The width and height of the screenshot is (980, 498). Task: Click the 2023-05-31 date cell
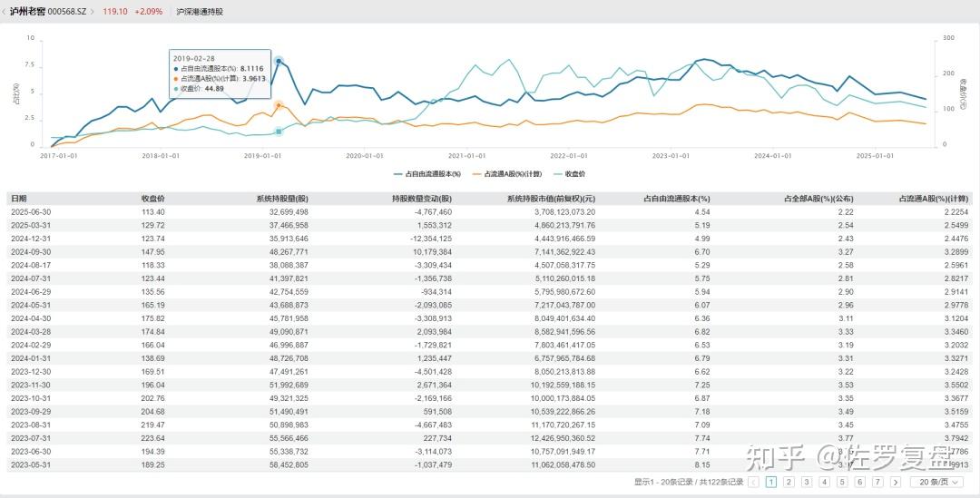point(31,464)
